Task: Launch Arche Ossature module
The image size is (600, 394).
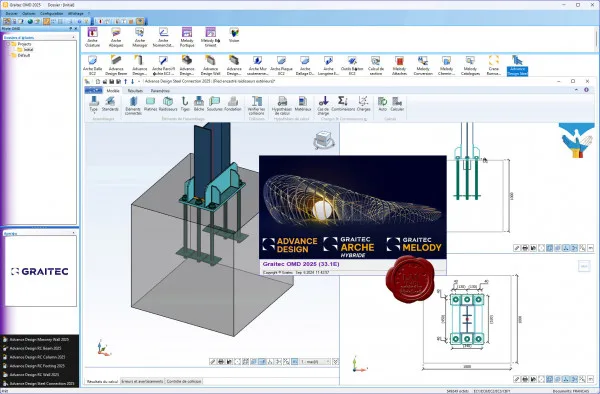Action: tap(93, 37)
